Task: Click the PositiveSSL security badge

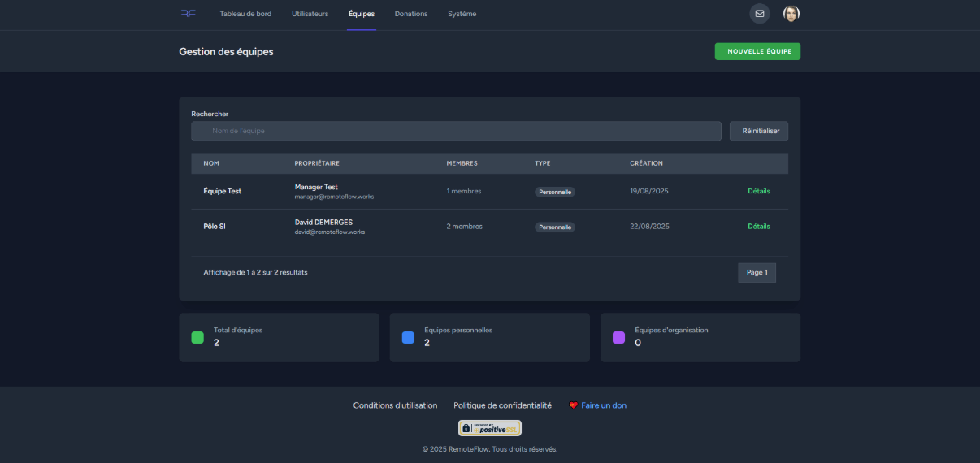Action: (489, 428)
